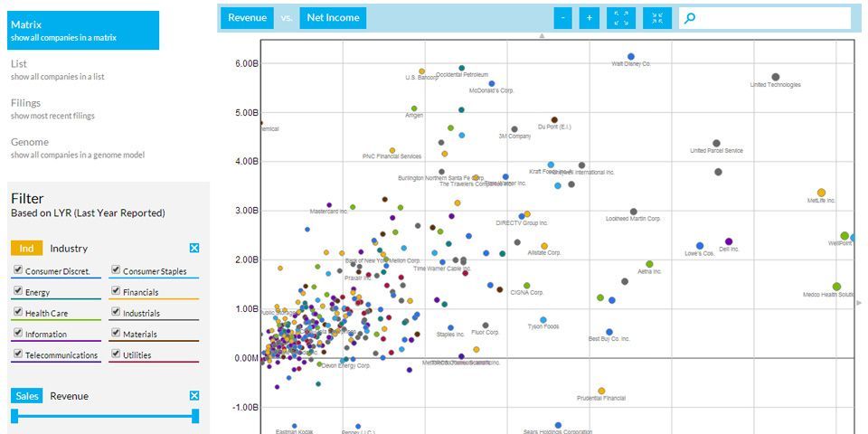Viewport: 868px width, 434px height.
Task: Click the Prudential Financial data point
Action: 601,391
